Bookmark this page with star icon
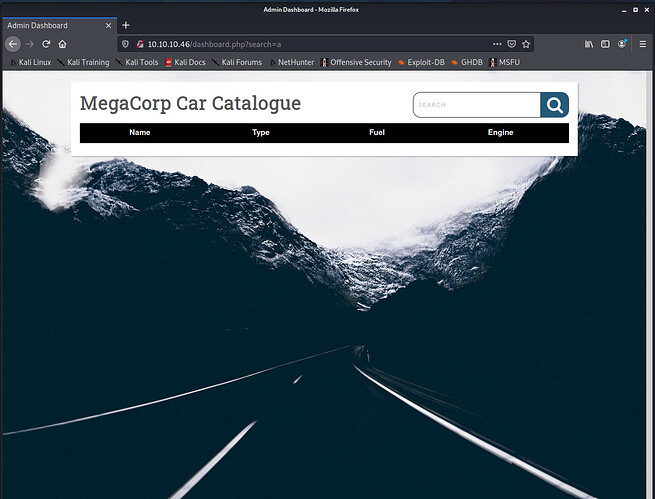The height and width of the screenshot is (499, 655). [x=526, y=44]
